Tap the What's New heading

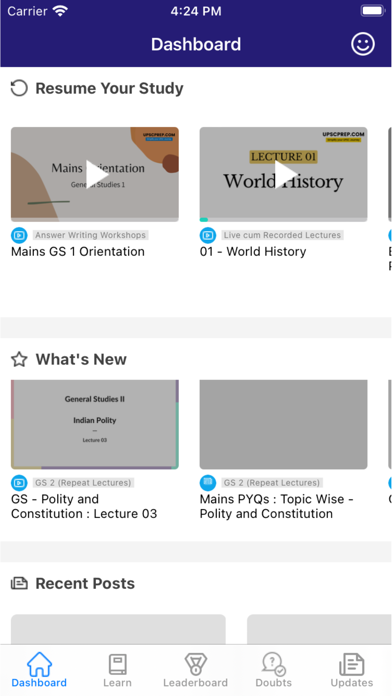81,359
